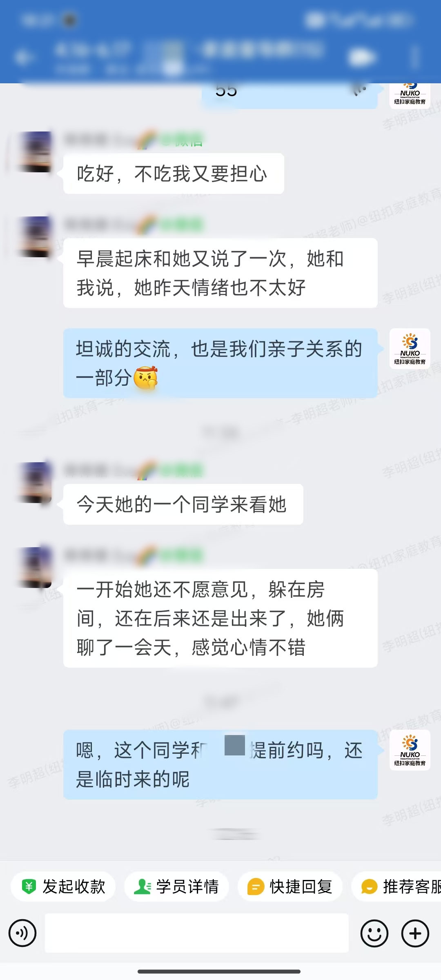Focus the message text input field
The height and width of the screenshot is (980, 441).
197,933
